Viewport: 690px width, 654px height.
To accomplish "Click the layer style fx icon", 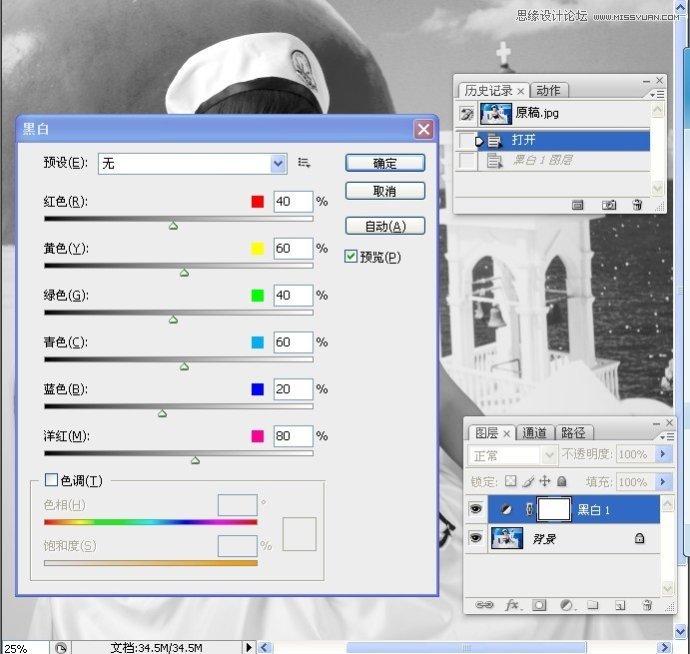I will pyautogui.click(x=512, y=605).
